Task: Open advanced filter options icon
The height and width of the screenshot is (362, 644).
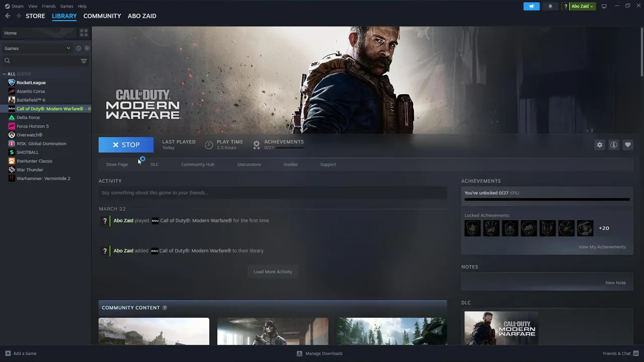Action: point(84,61)
